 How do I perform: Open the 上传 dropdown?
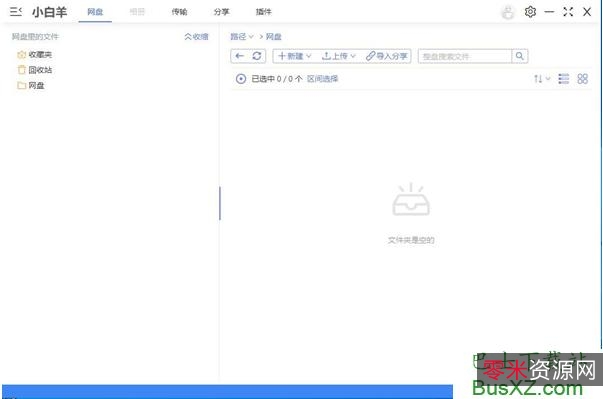[x=338, y=56]
